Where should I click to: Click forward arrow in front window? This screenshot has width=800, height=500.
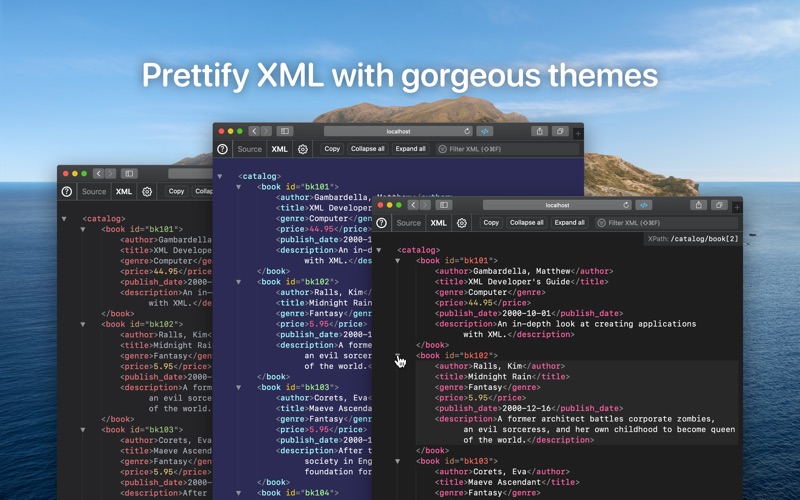coord(425,205)
